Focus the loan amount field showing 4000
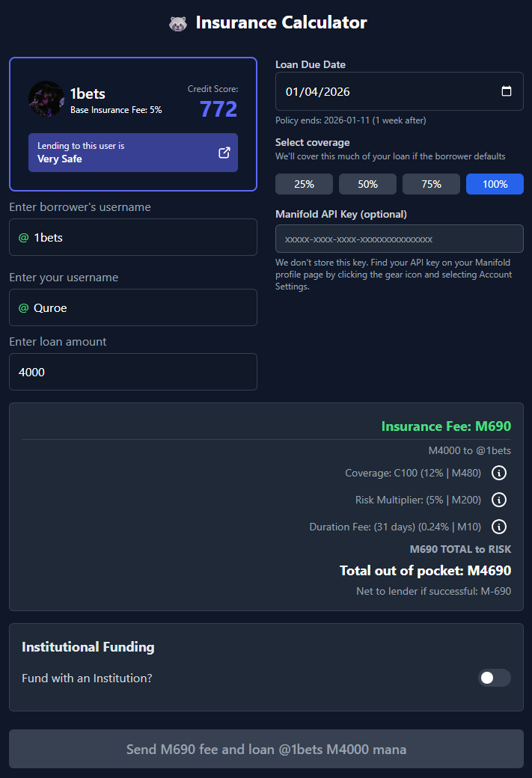Viewport: 532px width, 778px height. click(x=133, y=372)
